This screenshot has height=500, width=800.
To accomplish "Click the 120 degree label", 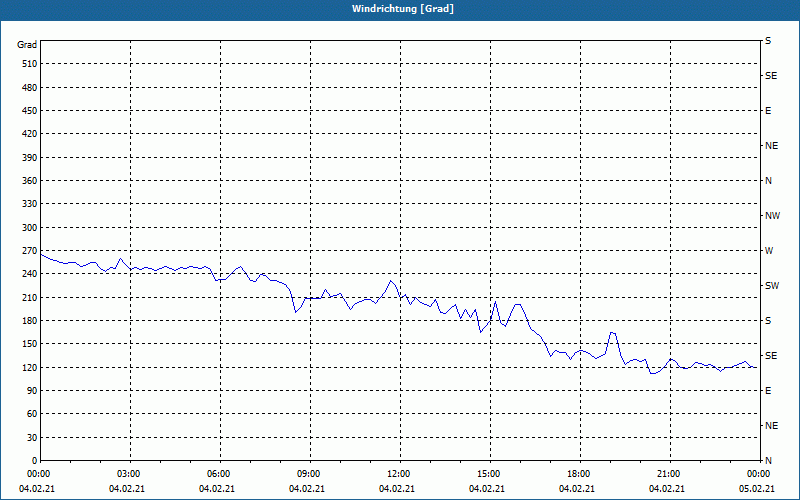I will pos(30,367).
